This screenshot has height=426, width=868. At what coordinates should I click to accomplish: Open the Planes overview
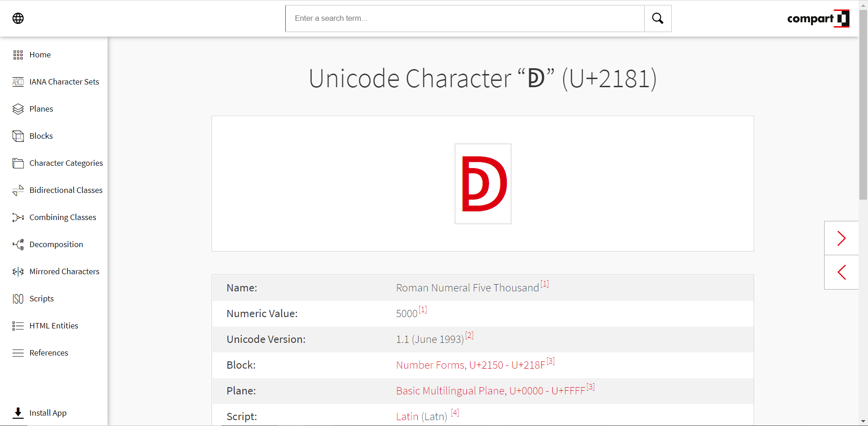[x=41, y=109]
